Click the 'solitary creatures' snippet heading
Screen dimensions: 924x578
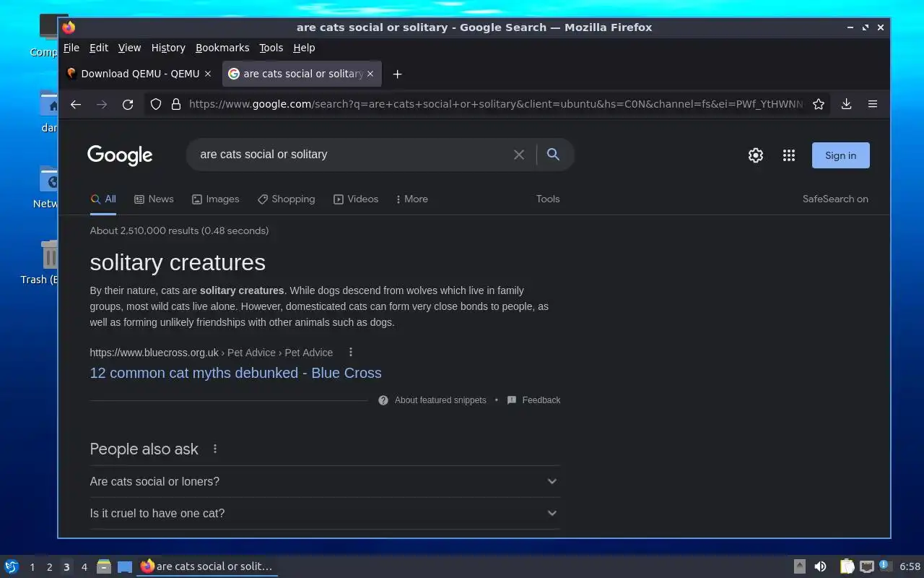178,262
